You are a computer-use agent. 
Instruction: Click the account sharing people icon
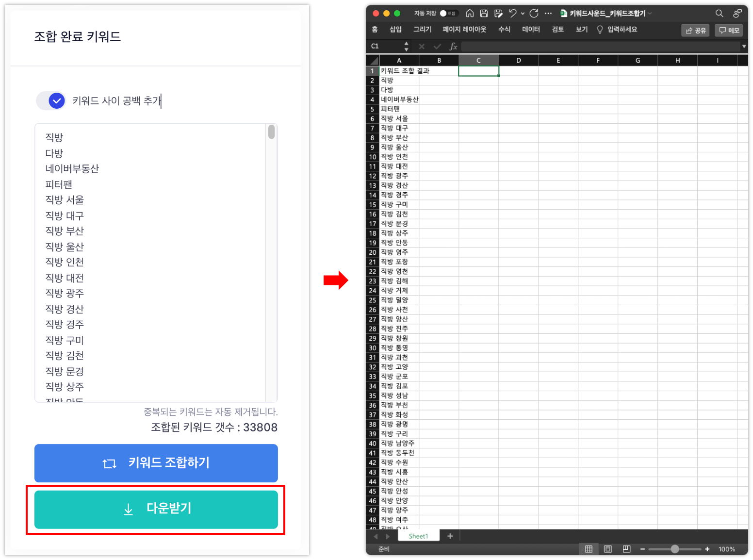click(737, 14)
